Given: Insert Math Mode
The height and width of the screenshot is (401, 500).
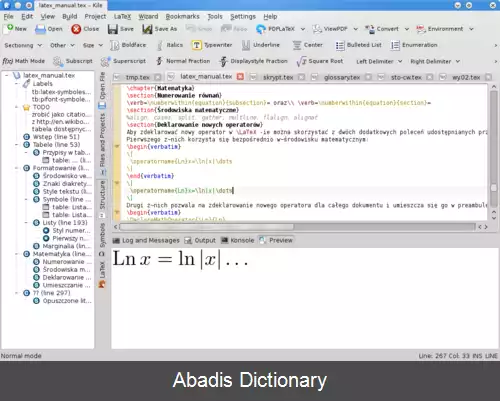Looking at the screenshot, I should click(x=23, y=61).
